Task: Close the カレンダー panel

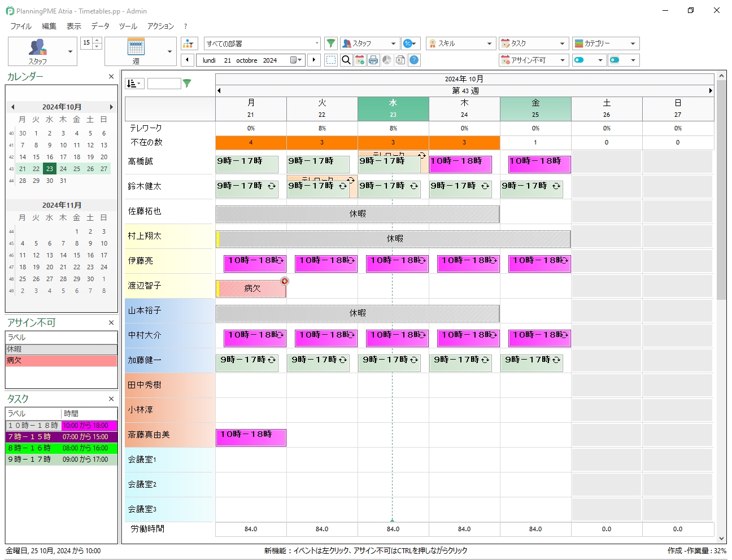Action: click(111, 77)
